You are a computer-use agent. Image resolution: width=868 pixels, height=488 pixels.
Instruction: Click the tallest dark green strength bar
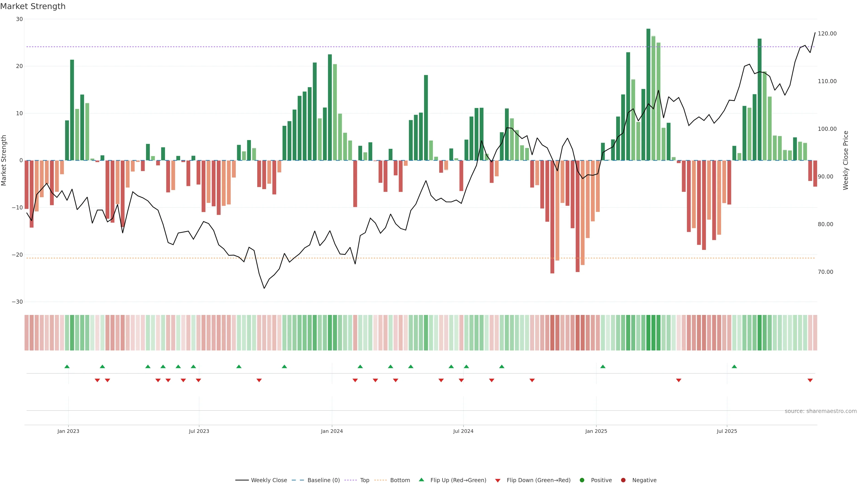point(648,94)
